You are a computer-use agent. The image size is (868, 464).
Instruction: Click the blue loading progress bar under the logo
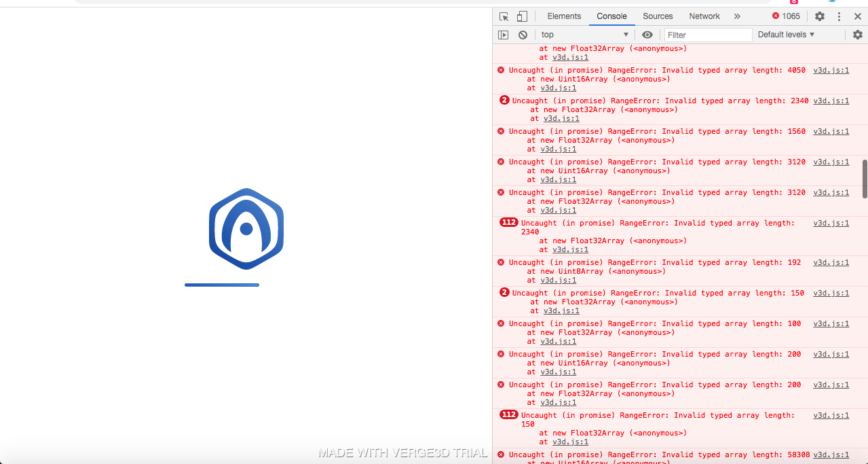pyautogui.click(x=222, y=285)
